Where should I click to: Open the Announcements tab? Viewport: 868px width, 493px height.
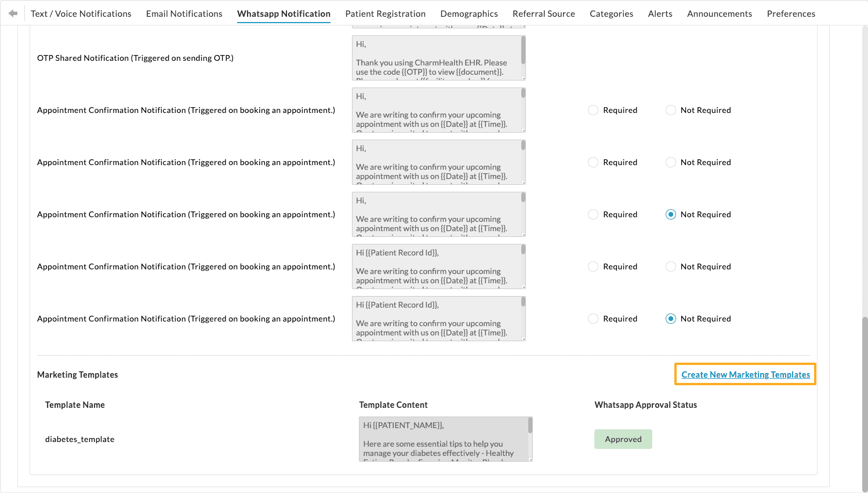(x=720, y=13)
